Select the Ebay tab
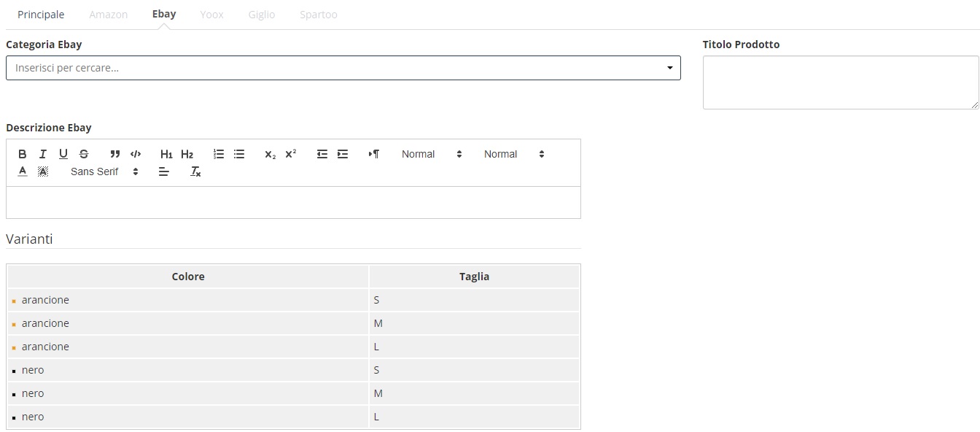The image size is (980, 432). 164,15
